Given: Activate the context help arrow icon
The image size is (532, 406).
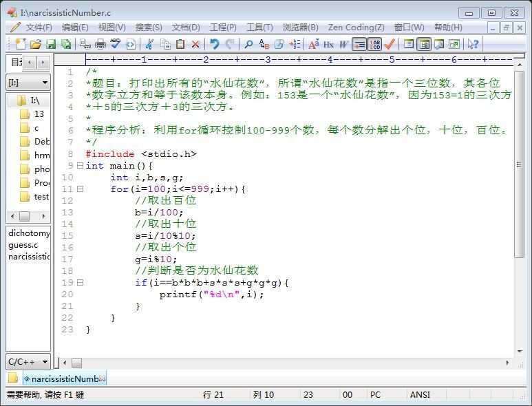Looking at the screenshot, I should [473, 44].
